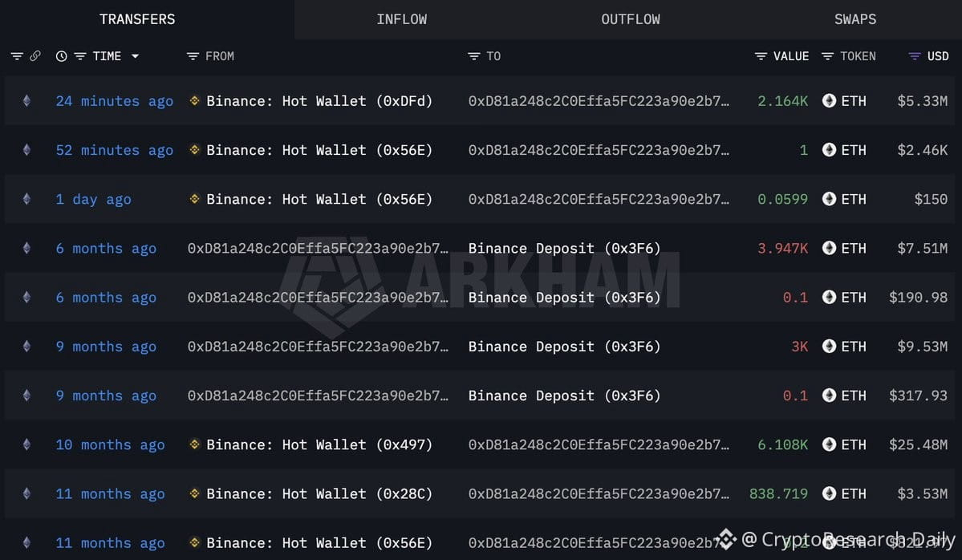Click Binance logo in 1 day ago row
Image resolution: width=962 pixels, height=560 pixels.
[194, 199]
